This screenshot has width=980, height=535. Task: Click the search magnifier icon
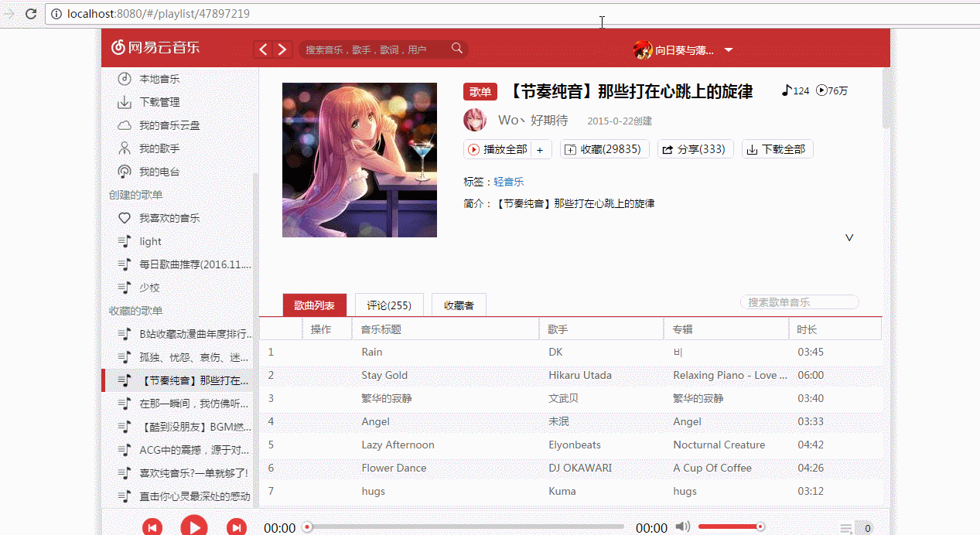456,48
